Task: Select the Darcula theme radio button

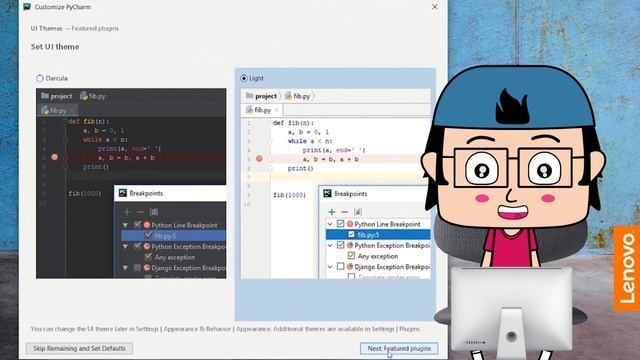Action: tap(40, 78)
